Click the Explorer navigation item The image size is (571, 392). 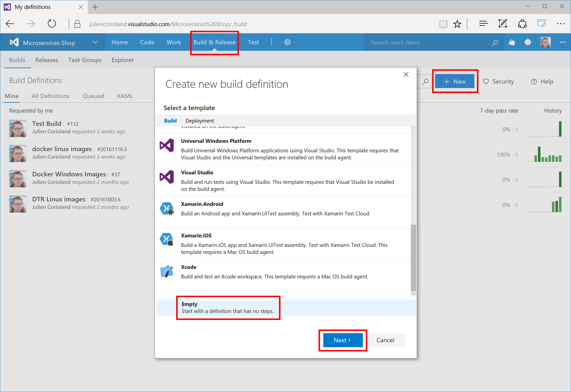point(122,60)
